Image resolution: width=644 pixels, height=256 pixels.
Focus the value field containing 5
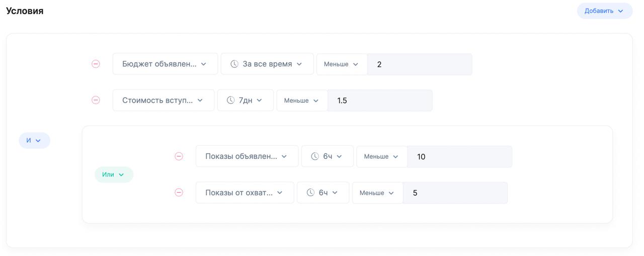pyautogui.click(x=455, y=193)
